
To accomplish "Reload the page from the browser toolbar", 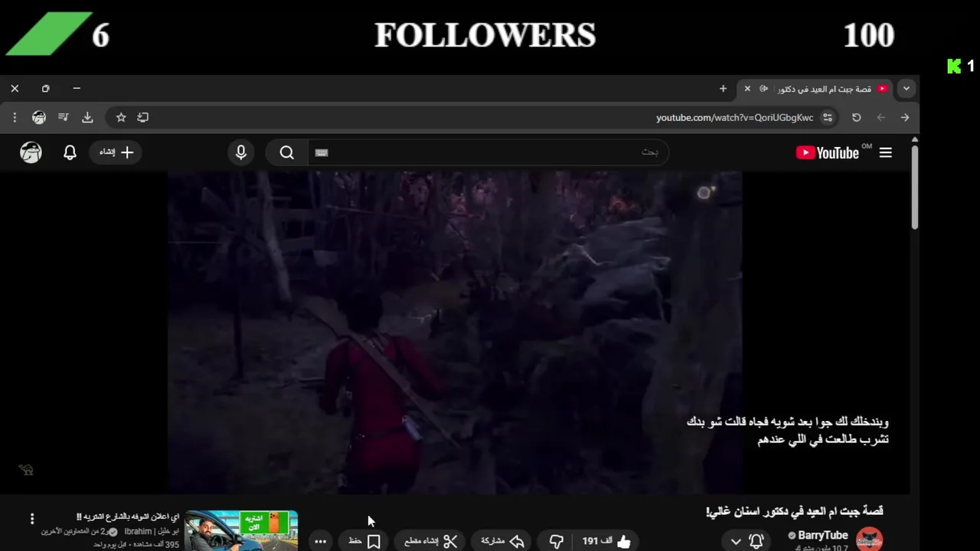I will 856,117.
